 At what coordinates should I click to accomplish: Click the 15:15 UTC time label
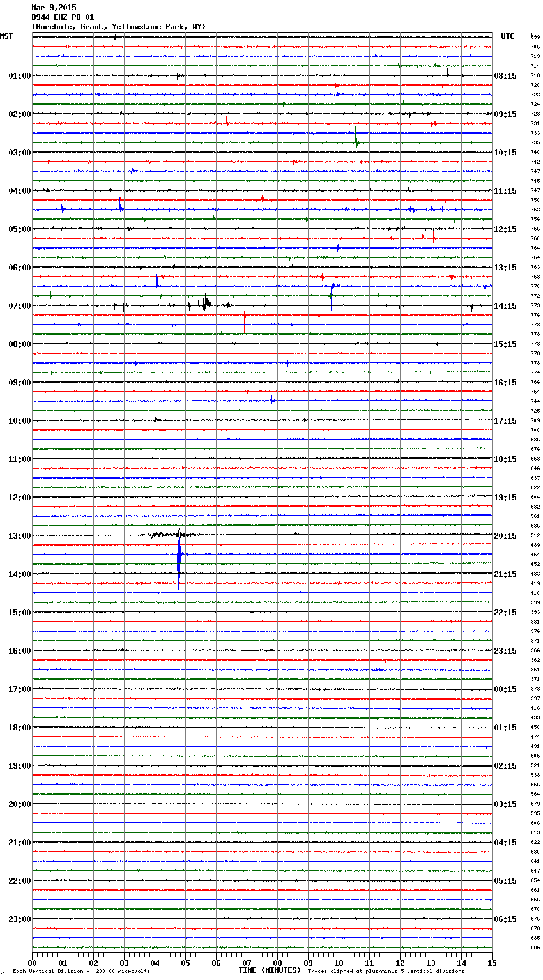[x=505, y=344]
